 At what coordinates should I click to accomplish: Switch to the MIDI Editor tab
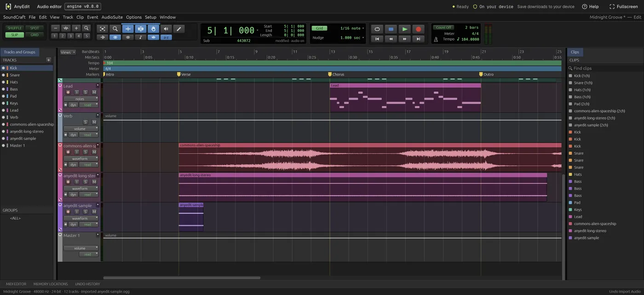(15, 284)
